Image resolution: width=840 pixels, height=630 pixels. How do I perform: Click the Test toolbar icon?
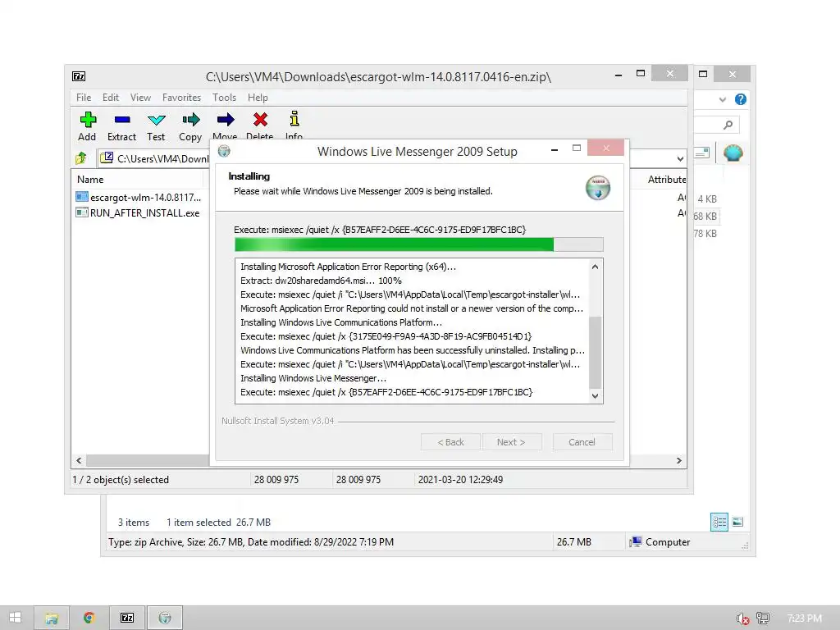coord(157,120)
